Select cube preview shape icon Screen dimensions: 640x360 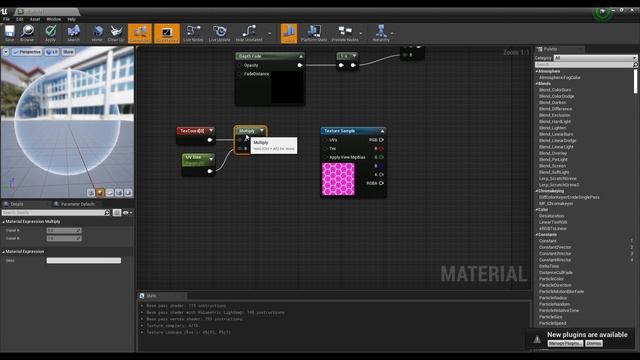(119, 193)
